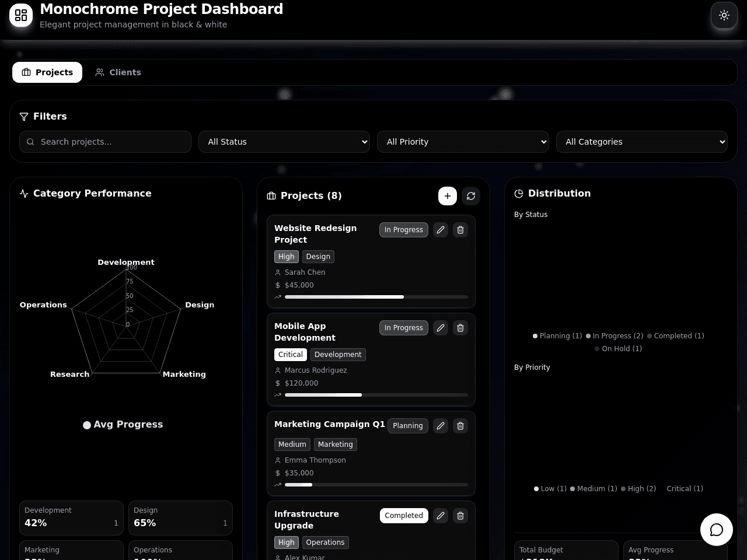Image resolution: width=747 pixels, height=560 pixels.
Task: Click the Mobile App Development progress bar
Action: 376,395
